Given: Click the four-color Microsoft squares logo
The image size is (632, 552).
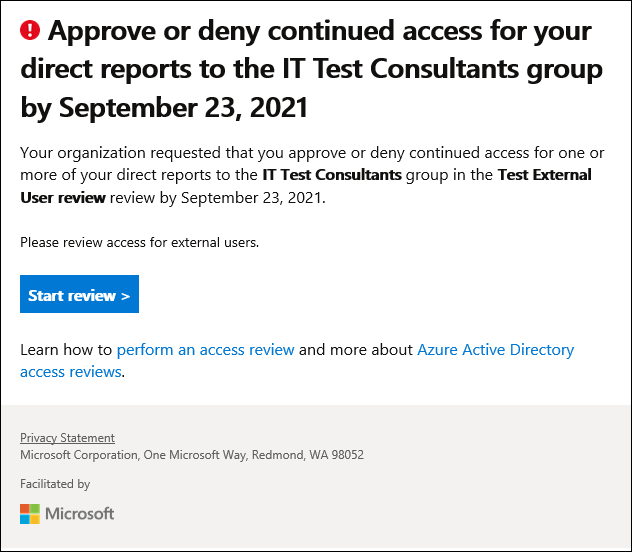Looking at the screenshot, I should point(30,514).
